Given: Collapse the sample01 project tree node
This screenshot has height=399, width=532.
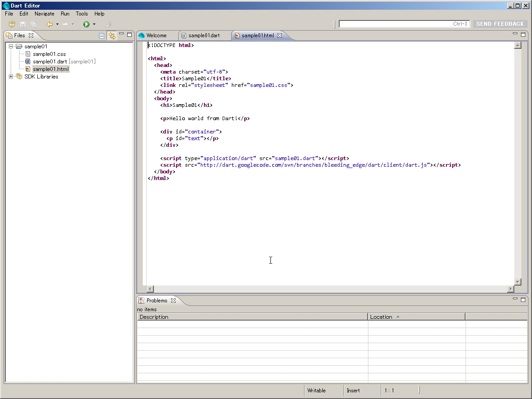Looking at the screenshot, I should click(x=11, y=47).
